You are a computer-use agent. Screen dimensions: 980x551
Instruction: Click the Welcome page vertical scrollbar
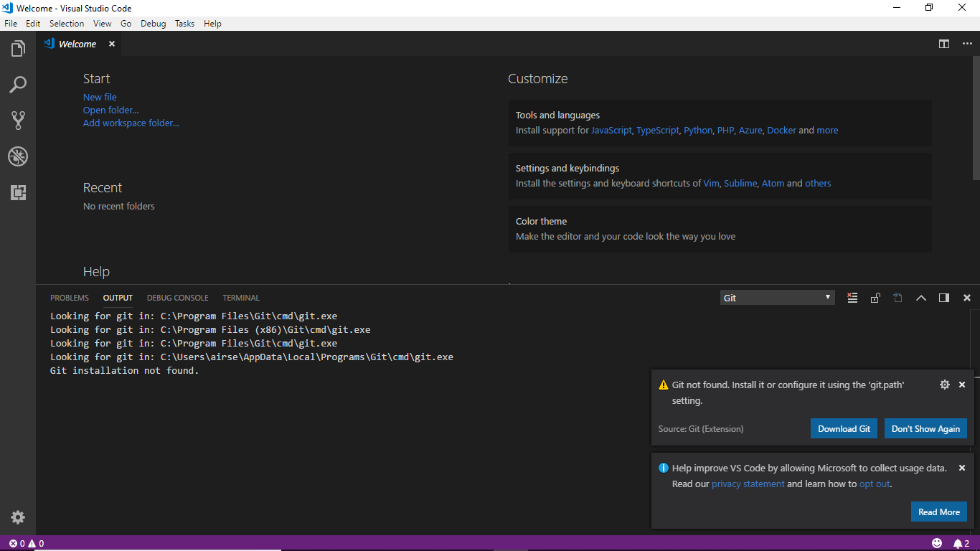(x=976, y=118)
